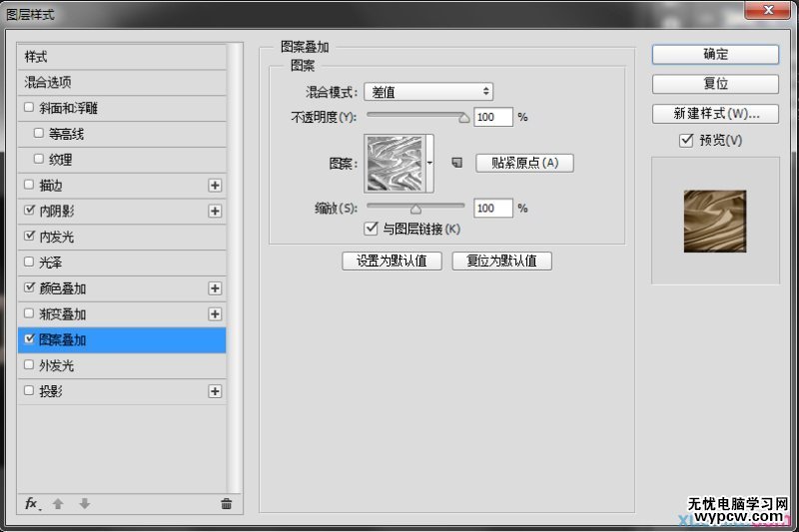
Task: Open the 混合模式 dropdown showing 差值
Action: tap(428, 92)
